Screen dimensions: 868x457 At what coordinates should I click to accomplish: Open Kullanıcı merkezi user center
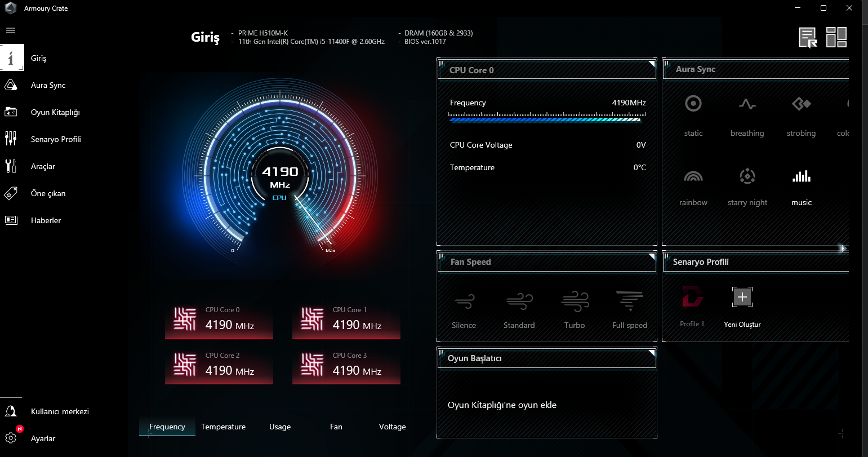pyautogui.click(x=60, y=411)
